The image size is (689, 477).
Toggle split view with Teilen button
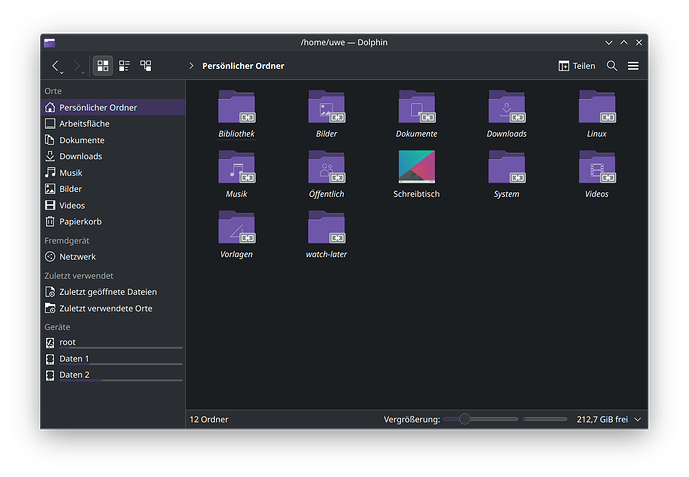tap(577, 66)
